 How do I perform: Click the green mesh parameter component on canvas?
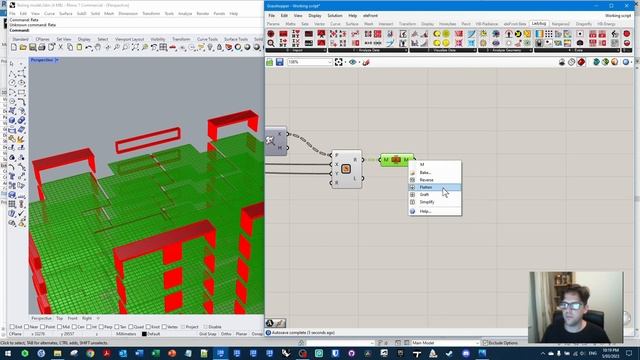point(396,160)
